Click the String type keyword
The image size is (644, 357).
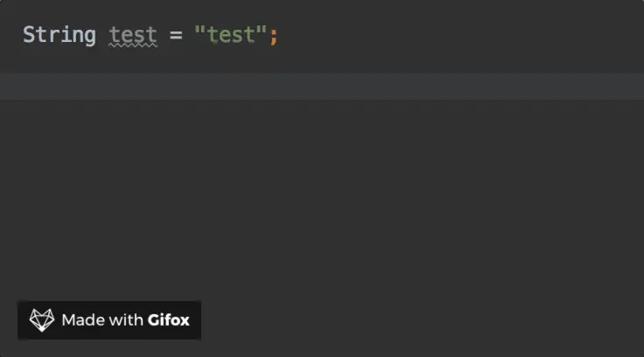click(59, 36)
